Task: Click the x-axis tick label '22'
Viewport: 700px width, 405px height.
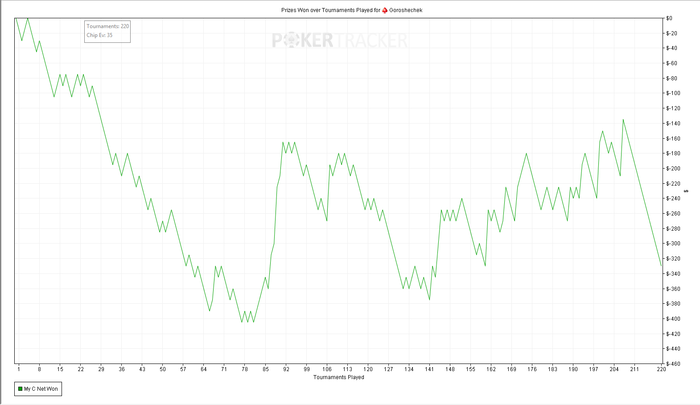Action: [80, 369]
